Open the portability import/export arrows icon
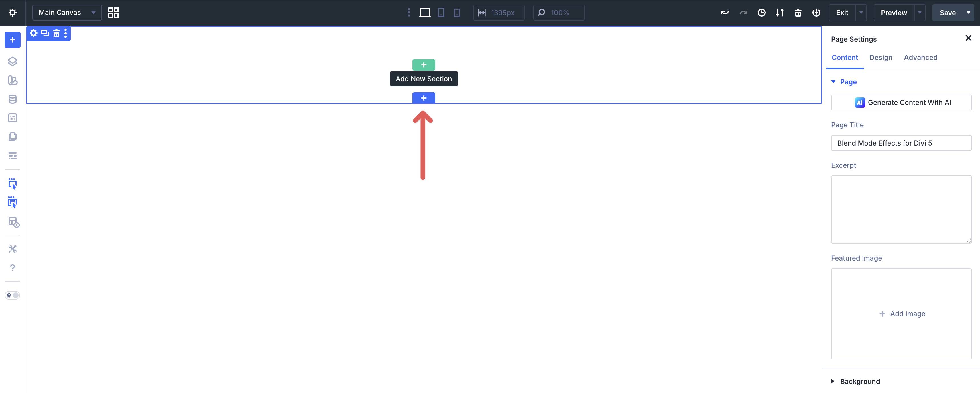980x393 pixels. click(x=780, y=12)
